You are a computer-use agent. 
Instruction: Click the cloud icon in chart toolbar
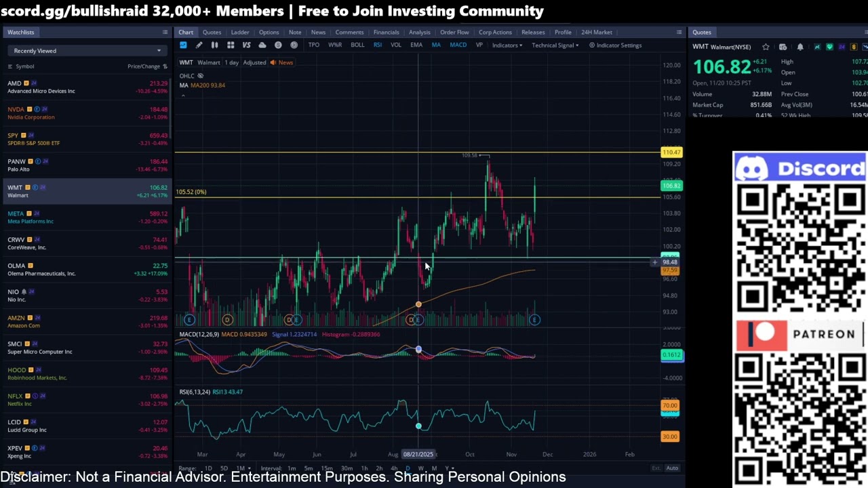coord(262,45)
